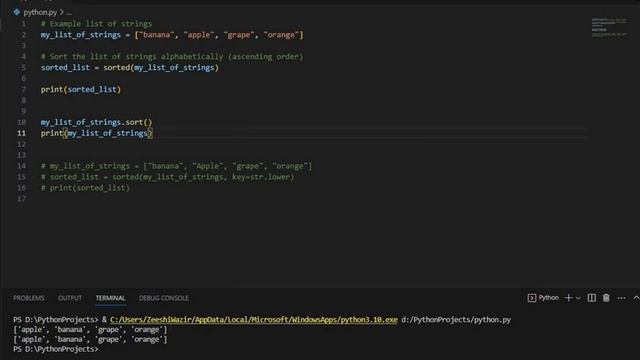Click the code minimap thumbnail
This screenshot has height=360, width=640.
coord(609,28)
